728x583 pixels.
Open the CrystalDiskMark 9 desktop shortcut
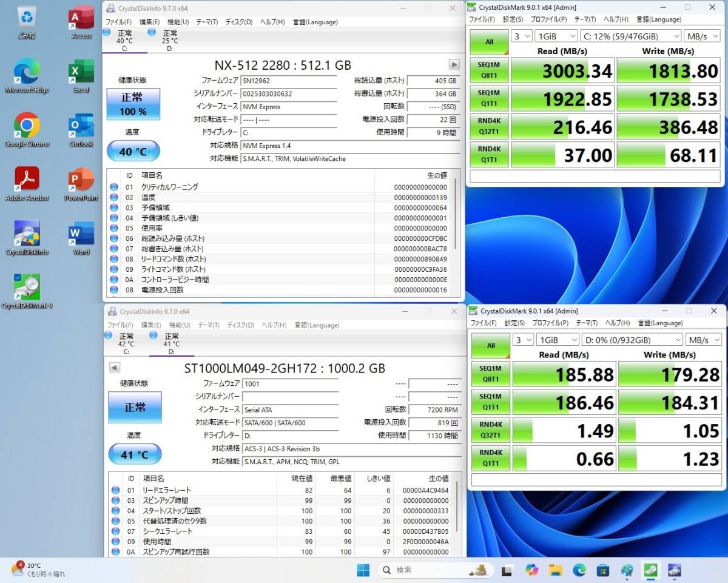pos(27,292)
